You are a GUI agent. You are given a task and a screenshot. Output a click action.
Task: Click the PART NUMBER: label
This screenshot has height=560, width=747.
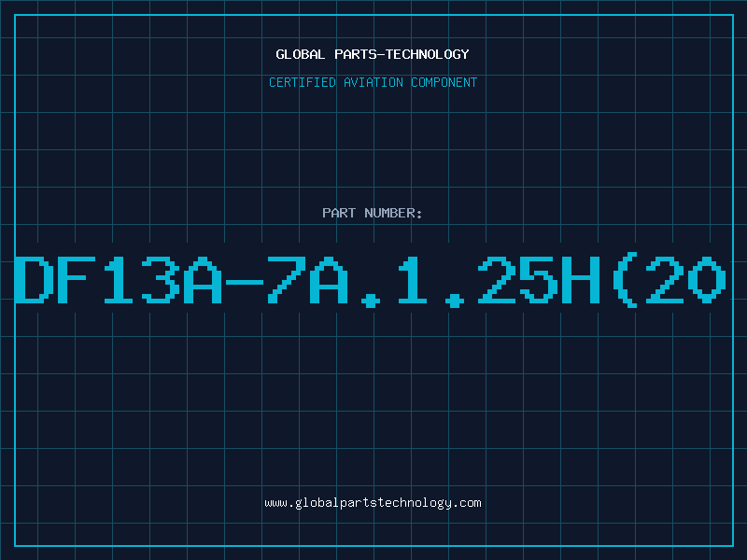pyautogui.click(x=373, y=213)
